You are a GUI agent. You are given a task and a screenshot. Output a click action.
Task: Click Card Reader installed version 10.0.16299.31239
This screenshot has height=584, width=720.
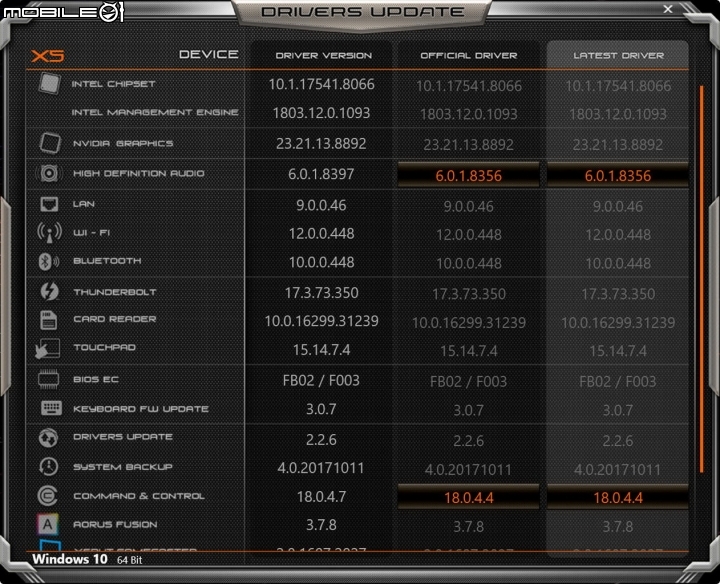(321, 321)
